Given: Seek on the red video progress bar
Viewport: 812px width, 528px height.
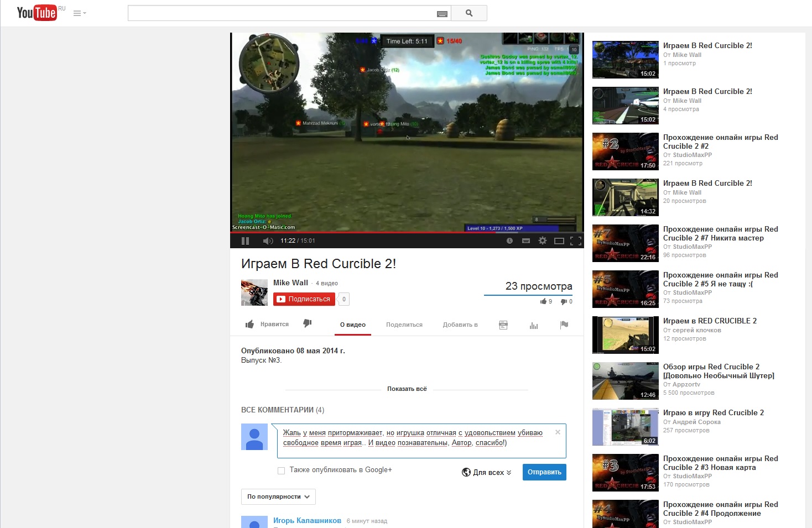Looking at the screenshot, I should tap(407, 232).
